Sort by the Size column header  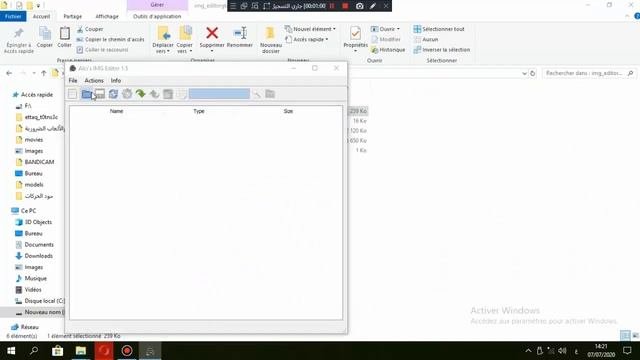coord(288,111)
